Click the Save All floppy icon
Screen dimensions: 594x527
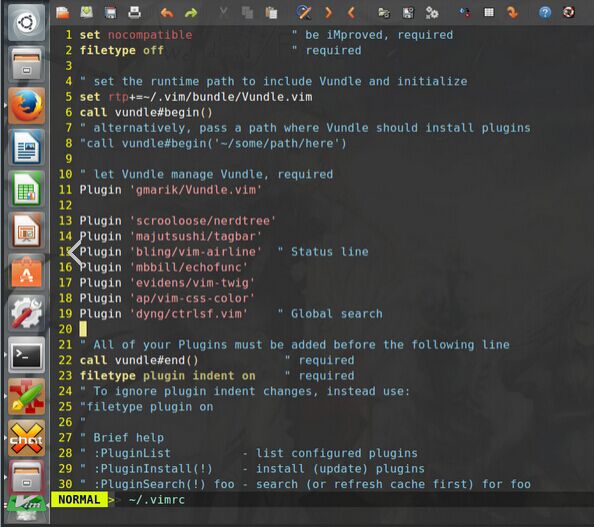[x=111, y=13]
